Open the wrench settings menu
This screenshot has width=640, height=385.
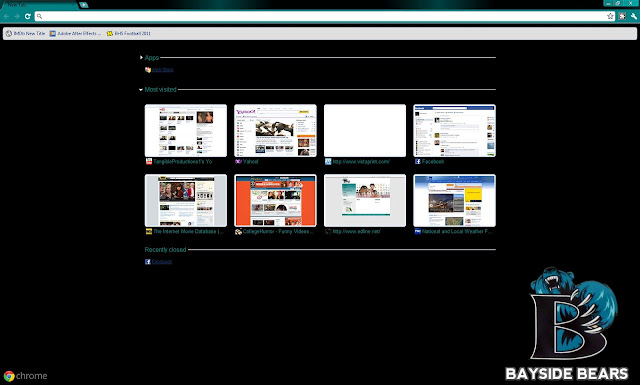tap(633, 16)
